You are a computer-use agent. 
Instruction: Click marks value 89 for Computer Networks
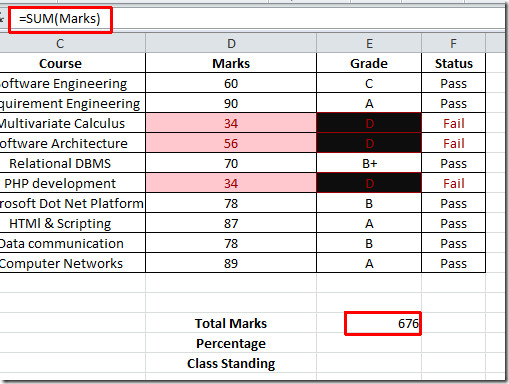[231, 263]
